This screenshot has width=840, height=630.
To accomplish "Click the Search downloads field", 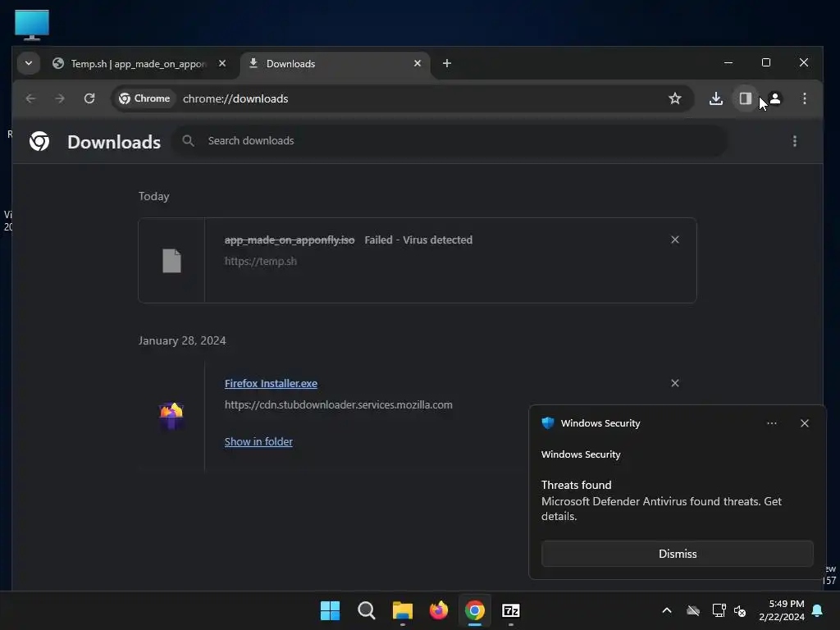I will click(449, 141).
